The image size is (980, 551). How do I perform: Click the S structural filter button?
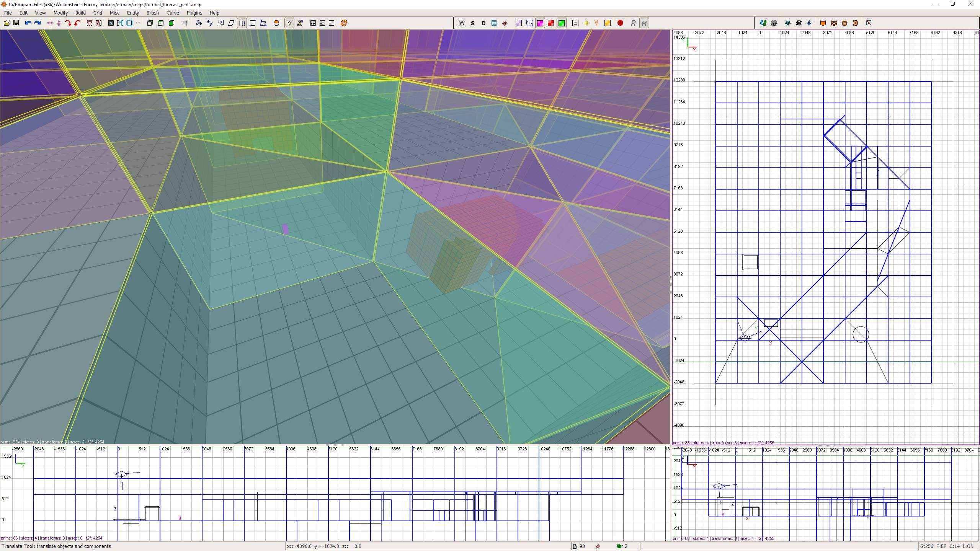coord(473,23)
